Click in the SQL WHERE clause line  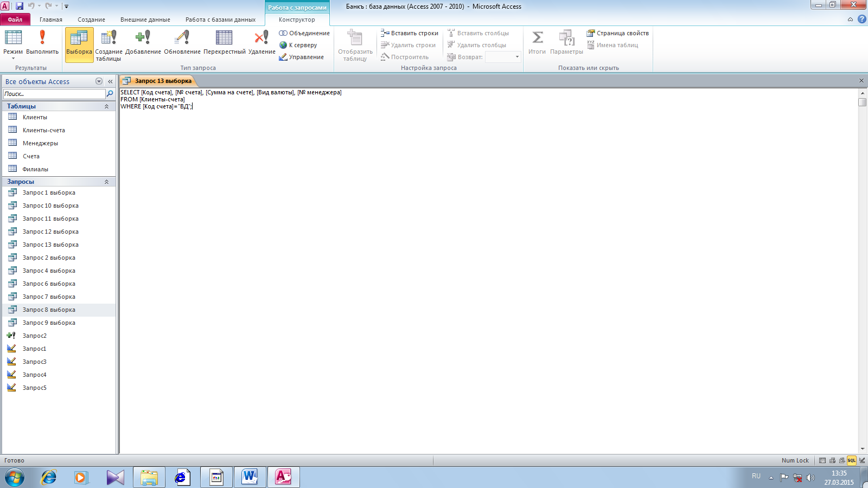tap(156, 106)
